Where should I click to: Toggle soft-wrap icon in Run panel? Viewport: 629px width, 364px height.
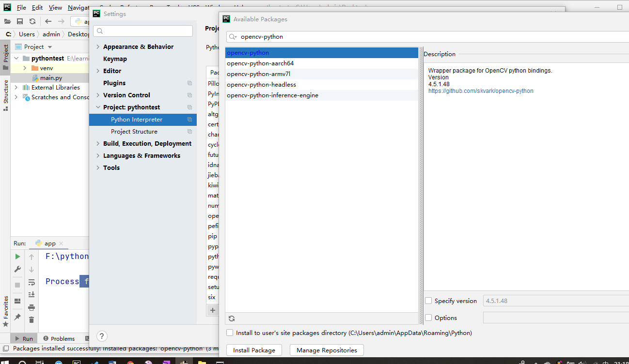(x=31, y=282)
